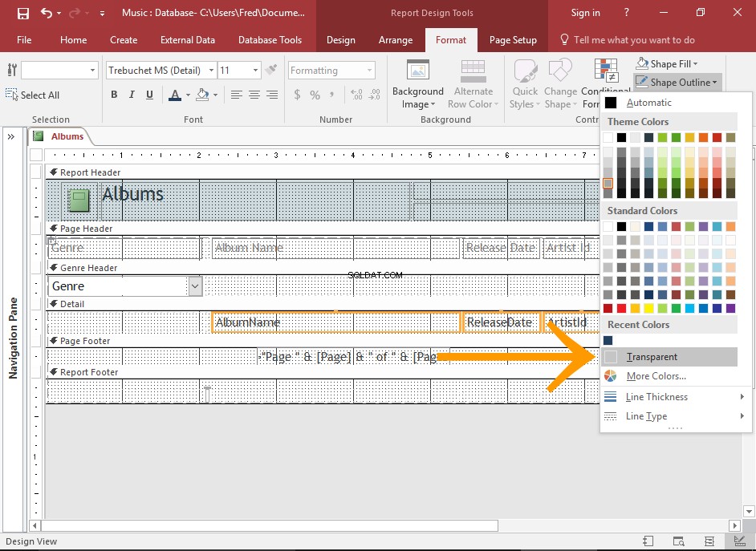Increase decimal places

click(357, 95)
